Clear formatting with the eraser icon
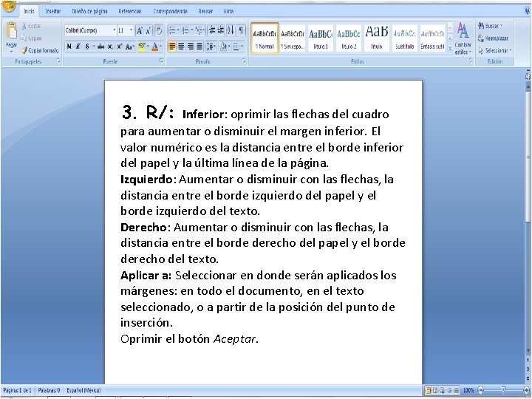The image size is (532, 399). coord(158,30)
